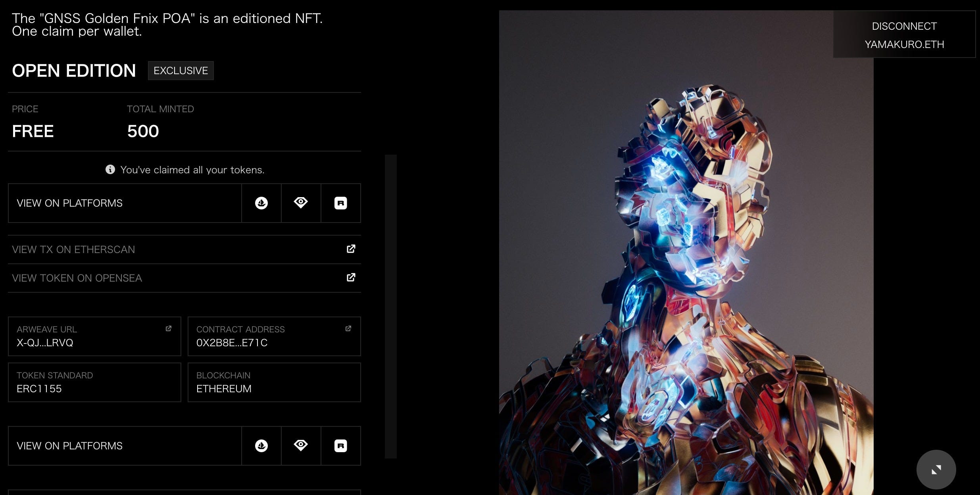Click Disconnect YAMAKURO.ETH wallet button

pos(904,35)
